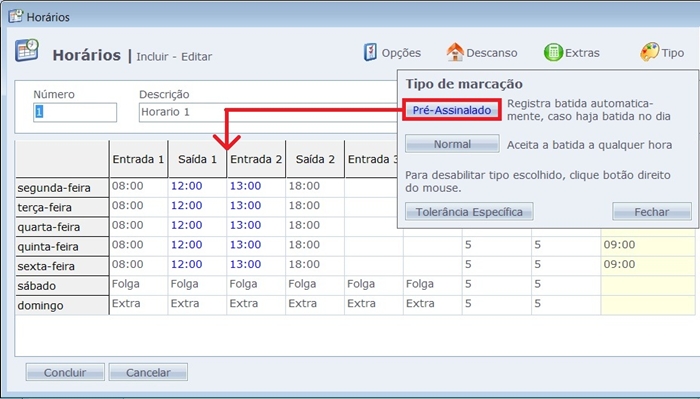Screen dimensions: 700x399
Task: Click the Opções label in toolbar
Action: tap(401, 53)
